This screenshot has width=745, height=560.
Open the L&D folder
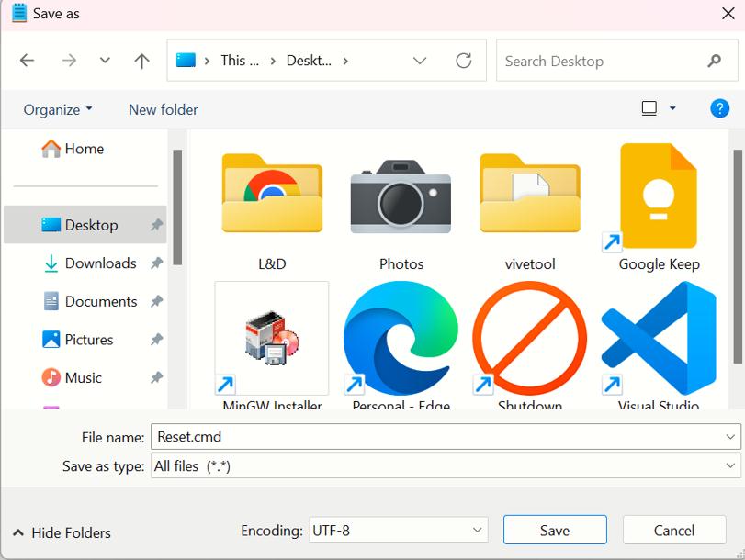pyautogui.click(x=272, y=197)
